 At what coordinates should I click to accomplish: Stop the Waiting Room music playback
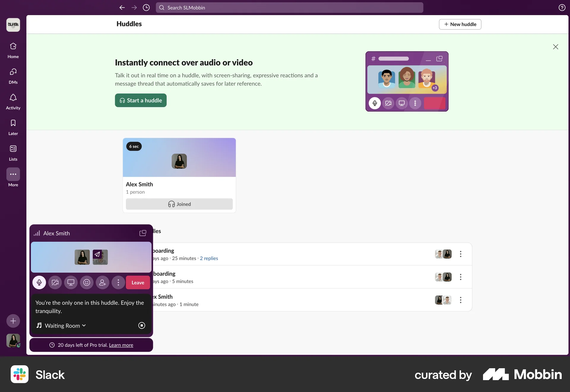pyautogui.click(x=142, y=325)
